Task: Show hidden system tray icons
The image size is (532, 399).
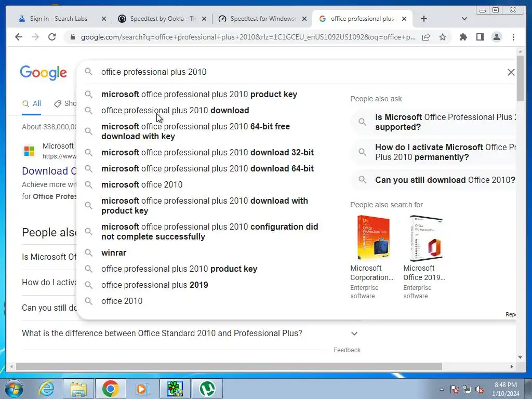Action: (442, 389)
